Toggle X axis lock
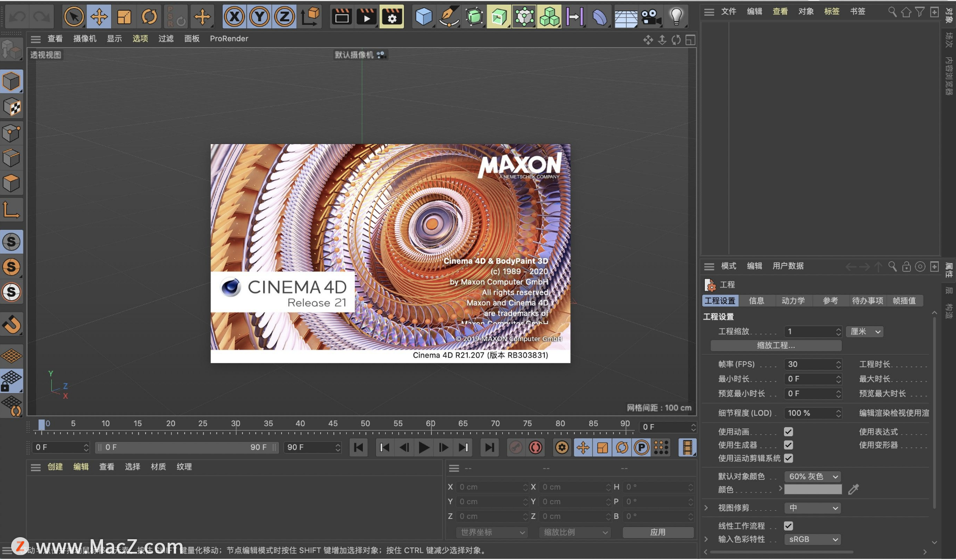This screenshot has height=560, width=956. pyautogui.click(x=234, y=17)
